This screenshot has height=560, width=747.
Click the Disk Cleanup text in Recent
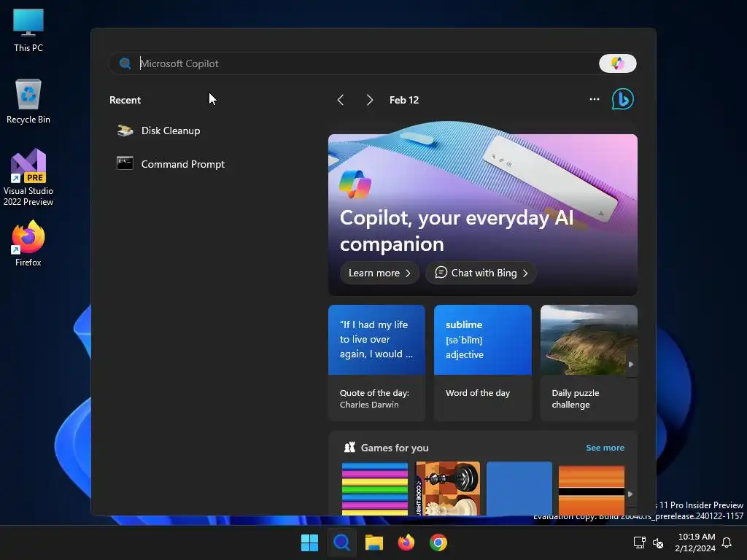click(x=171, y=131)
